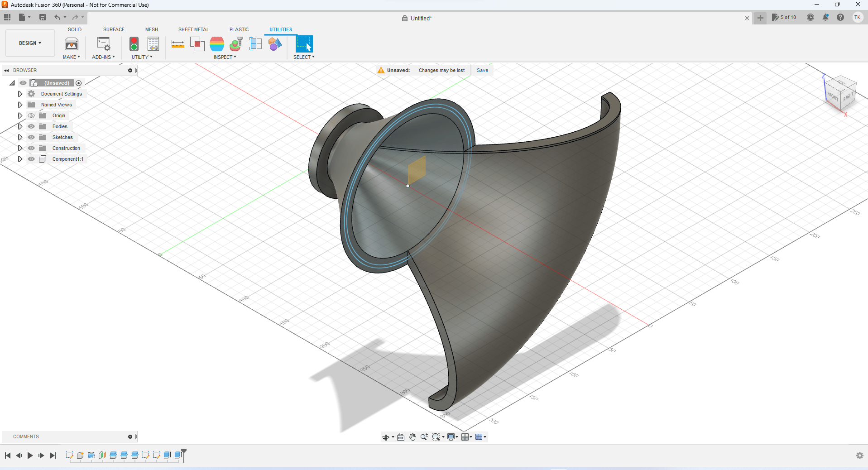Viewport: 868px width, 470px height.
Task: Open the MAKE dropdown menu
Action: pos(72,57)
